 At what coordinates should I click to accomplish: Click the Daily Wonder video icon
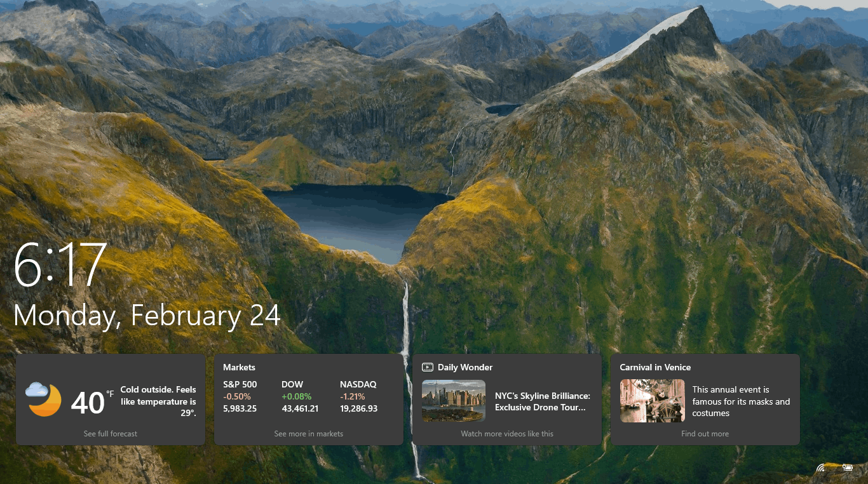(427, 367)
